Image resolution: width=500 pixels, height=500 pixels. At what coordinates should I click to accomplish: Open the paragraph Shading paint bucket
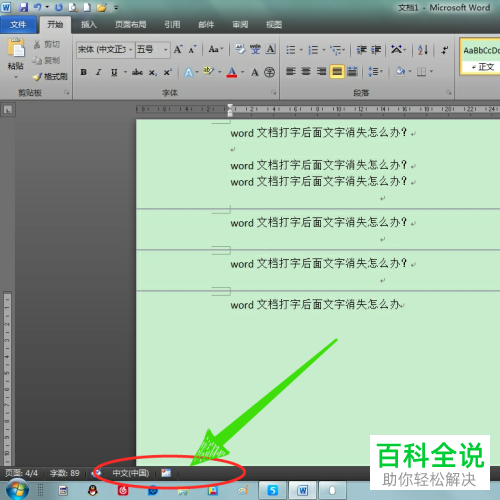(x=400, y=71)
